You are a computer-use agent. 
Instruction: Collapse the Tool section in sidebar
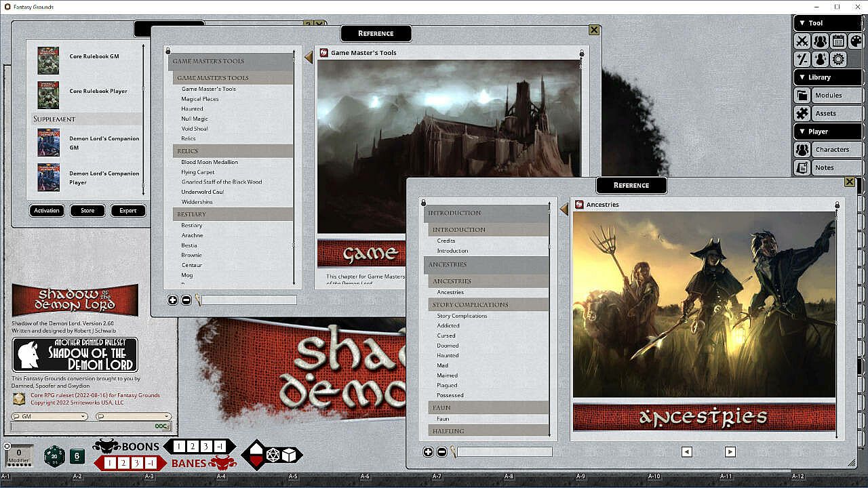click(828, 23)
